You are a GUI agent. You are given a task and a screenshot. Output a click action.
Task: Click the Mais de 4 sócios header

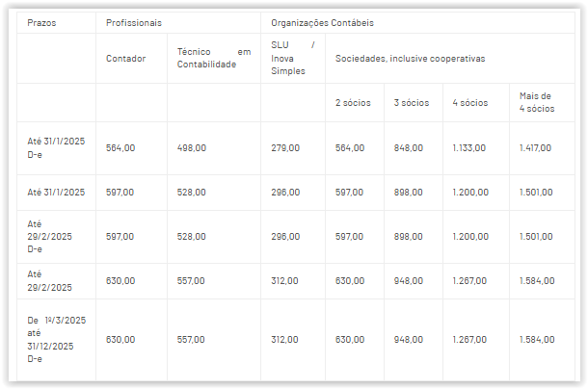point(536,102)
